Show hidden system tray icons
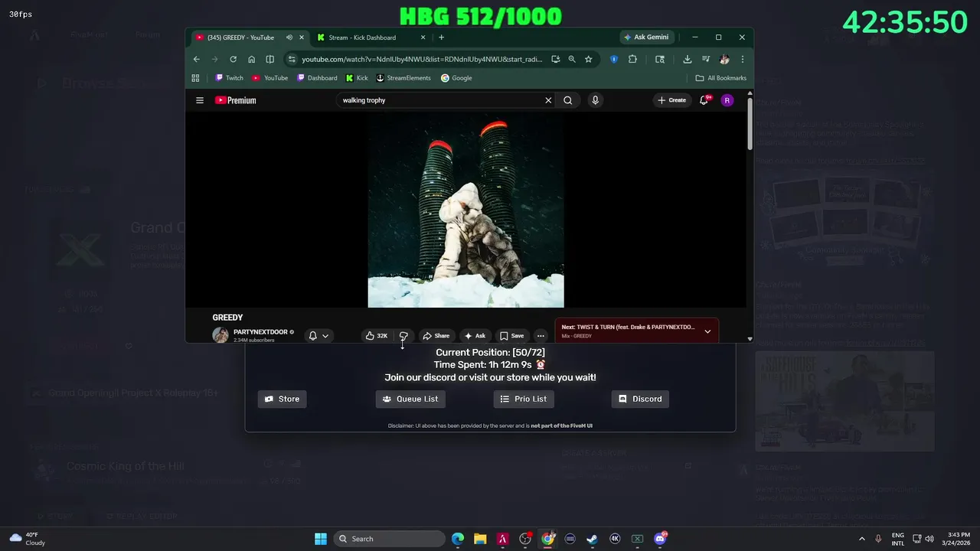 861,539
